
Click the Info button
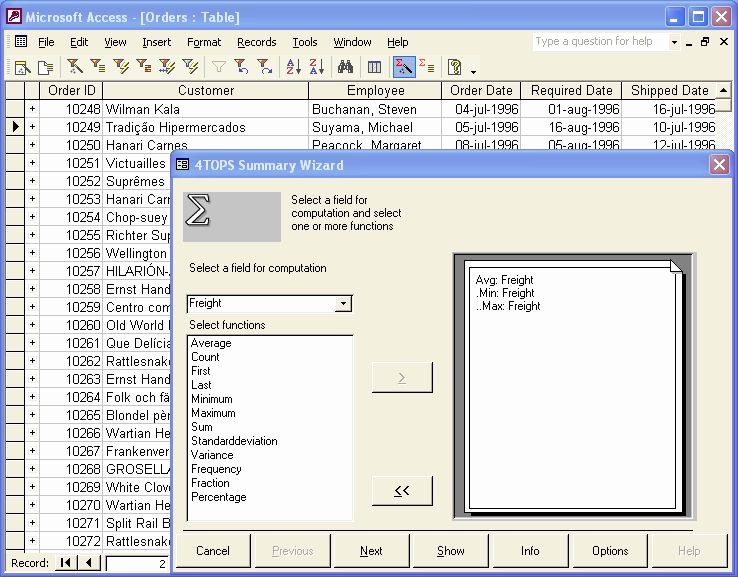tap(530, 551)
